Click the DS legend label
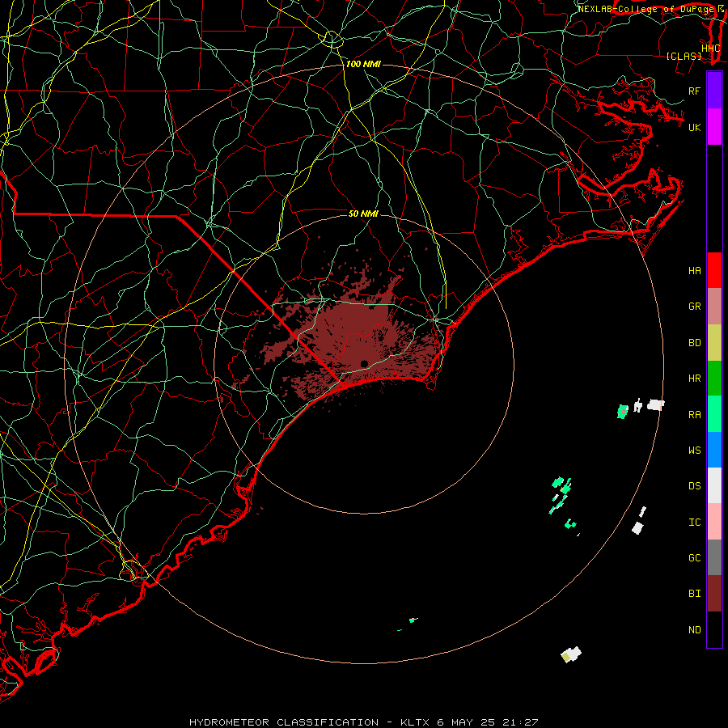The image size is (728, 728). click(694, 486)
